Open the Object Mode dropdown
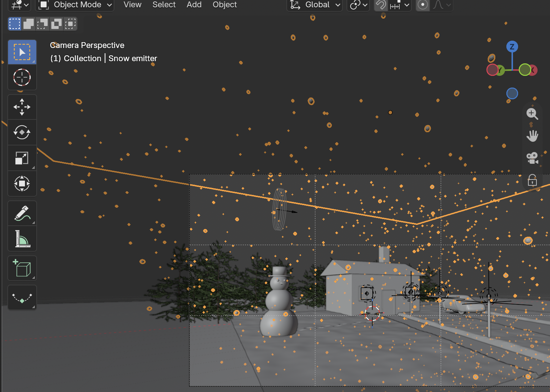The image size is (550, 392). 75,5
